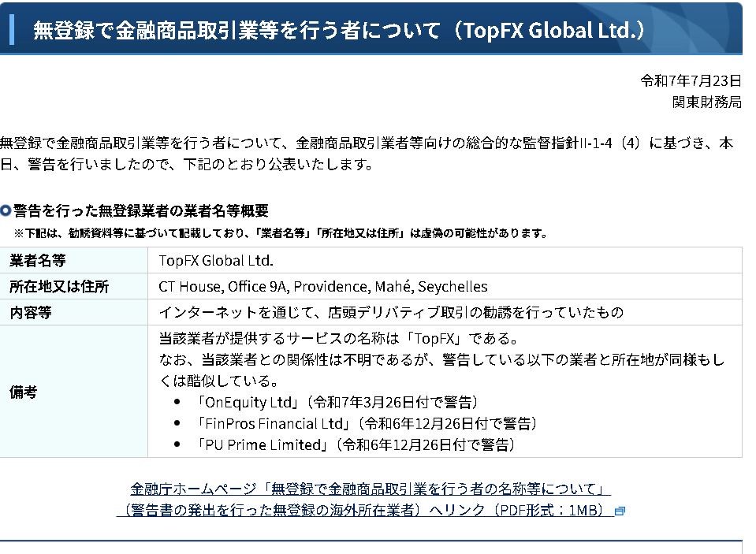Click the line なお、当該業者との関係性は不明
Screen dimensions: 756x554
441,370
